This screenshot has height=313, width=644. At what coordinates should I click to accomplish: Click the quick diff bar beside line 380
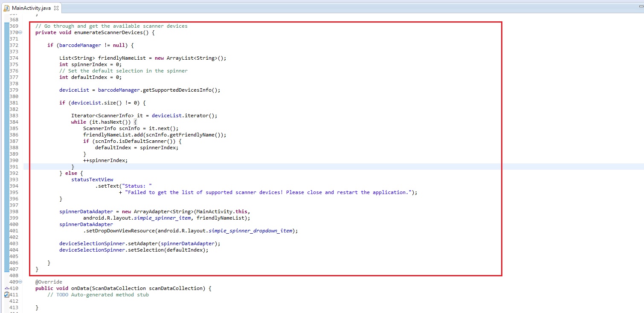tap(6, 96)
